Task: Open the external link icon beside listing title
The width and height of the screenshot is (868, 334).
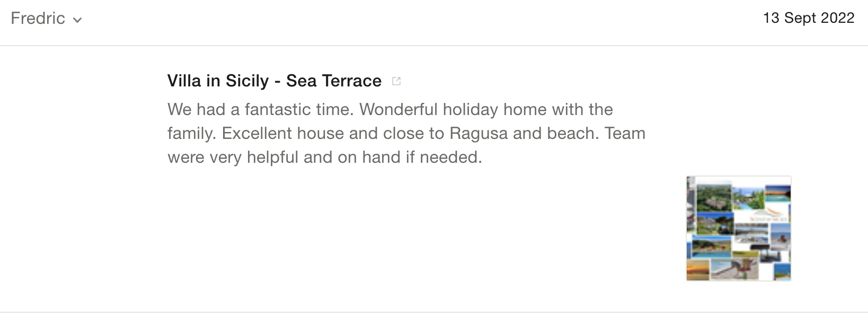Action: tap(396, 81)
